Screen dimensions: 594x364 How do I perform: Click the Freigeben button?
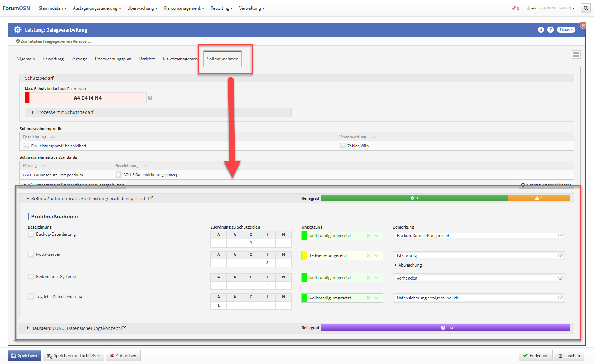pos(535,356)
